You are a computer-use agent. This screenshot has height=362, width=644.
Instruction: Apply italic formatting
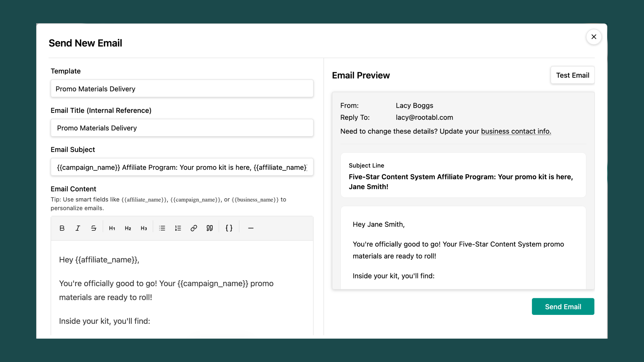coord(78,228)
